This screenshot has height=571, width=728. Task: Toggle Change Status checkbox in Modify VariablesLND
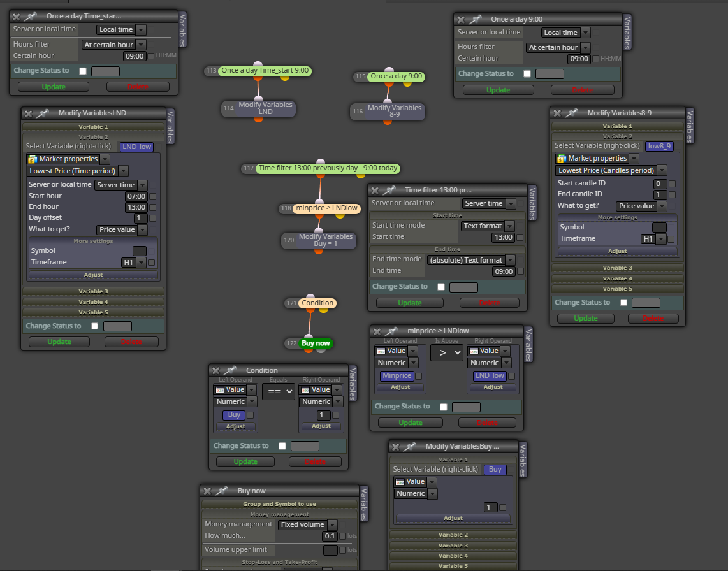click(x=95, y=326)
